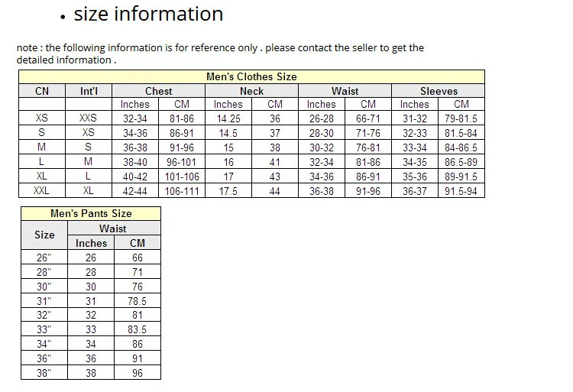Click the 38" pants size row label
This screenshot has height=392, width=573.
click(x=44, y=374)
